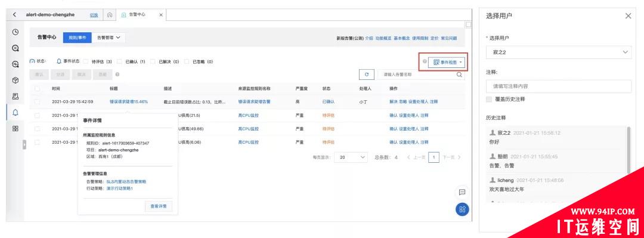Toggle the 已忽略 (0) status checkbox
644x238 pixels.
pos(187,61)
